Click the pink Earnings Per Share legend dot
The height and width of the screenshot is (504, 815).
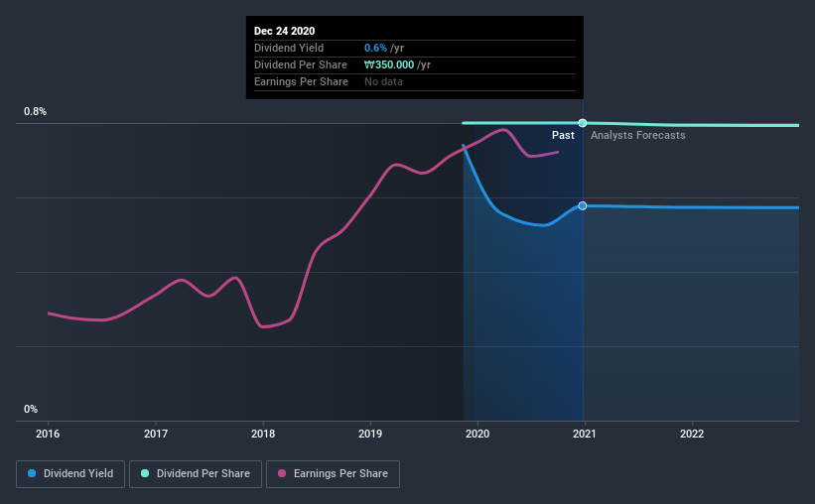(282, 473)
